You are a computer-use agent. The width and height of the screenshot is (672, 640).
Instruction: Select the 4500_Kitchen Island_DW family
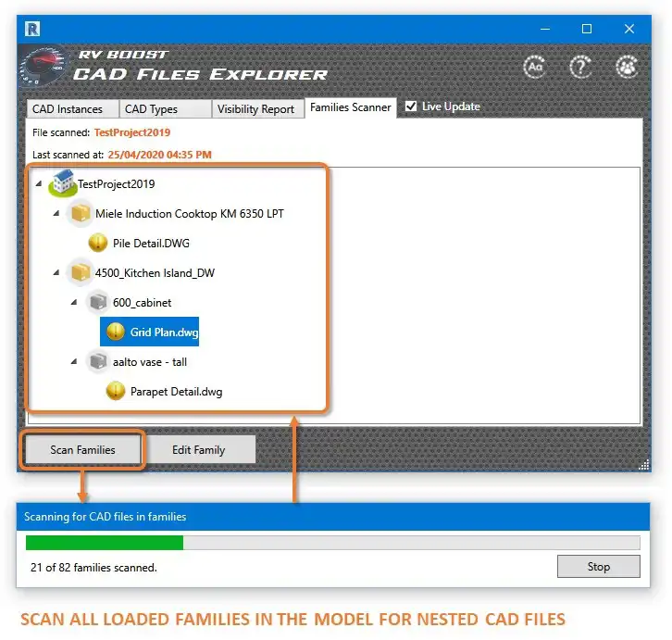pyautogui.click(x=155, y=272)
